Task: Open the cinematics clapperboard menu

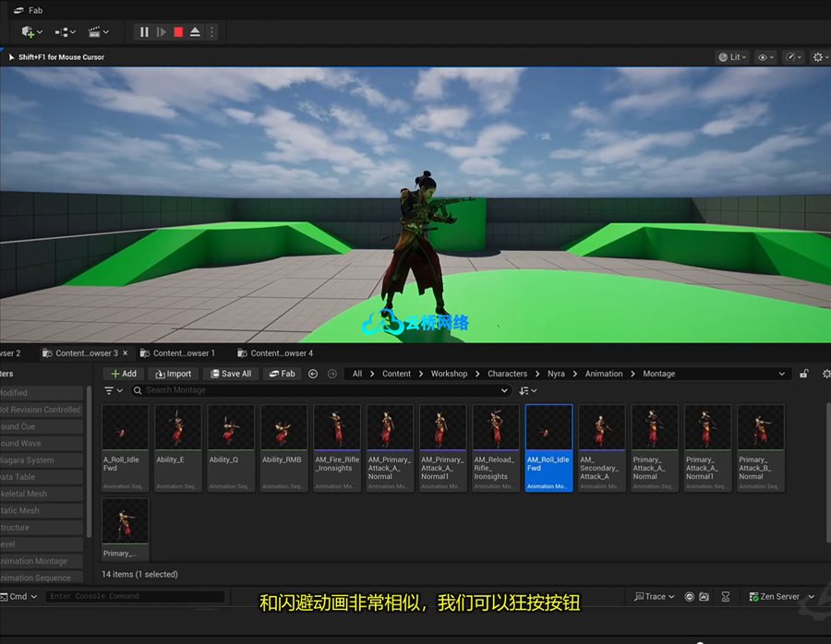Action: pyautogui.click(x=98, y=32)
